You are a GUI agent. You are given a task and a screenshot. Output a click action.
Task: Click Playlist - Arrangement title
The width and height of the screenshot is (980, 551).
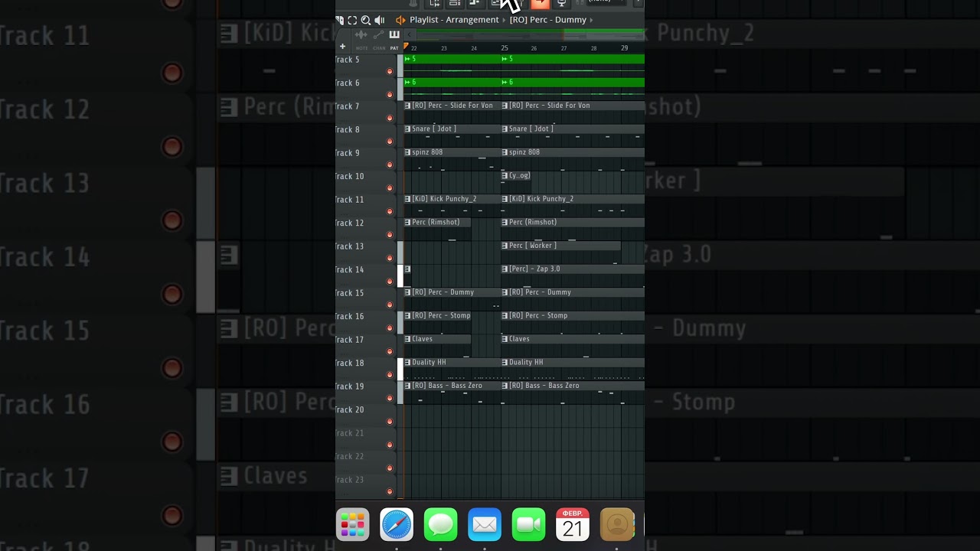(454, 20)
